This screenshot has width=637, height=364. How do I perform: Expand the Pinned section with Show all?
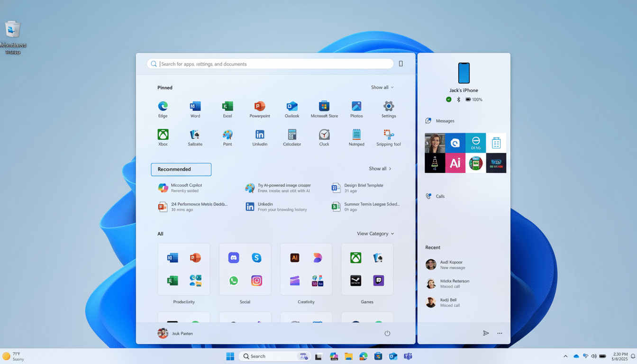(382, 87)
